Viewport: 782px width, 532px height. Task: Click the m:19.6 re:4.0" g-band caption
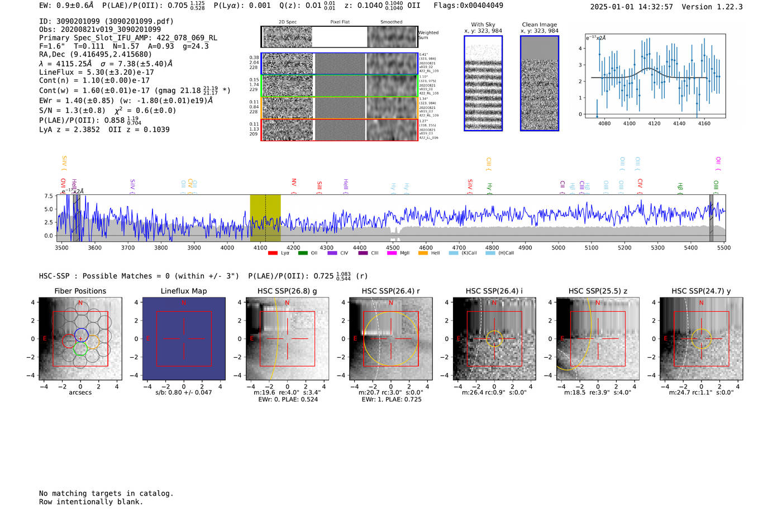tap(287, 392)
